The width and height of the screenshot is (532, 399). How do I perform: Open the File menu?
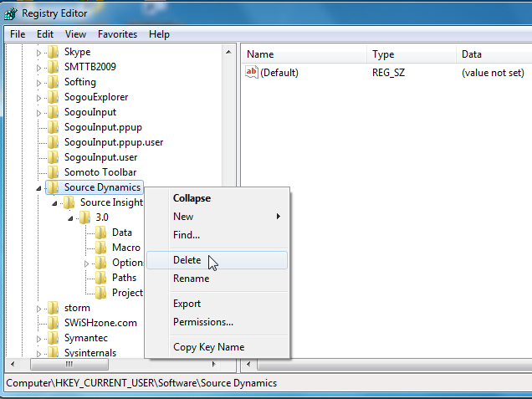point(18,34)
